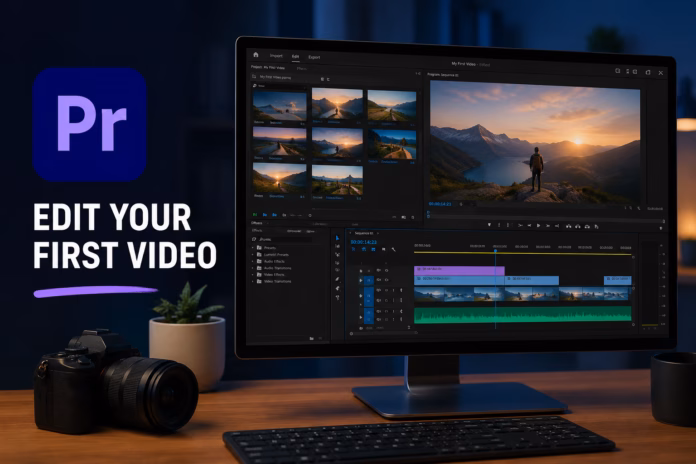
Task: Expand the Audio Transitions folder
Action: tap(253, 268)
